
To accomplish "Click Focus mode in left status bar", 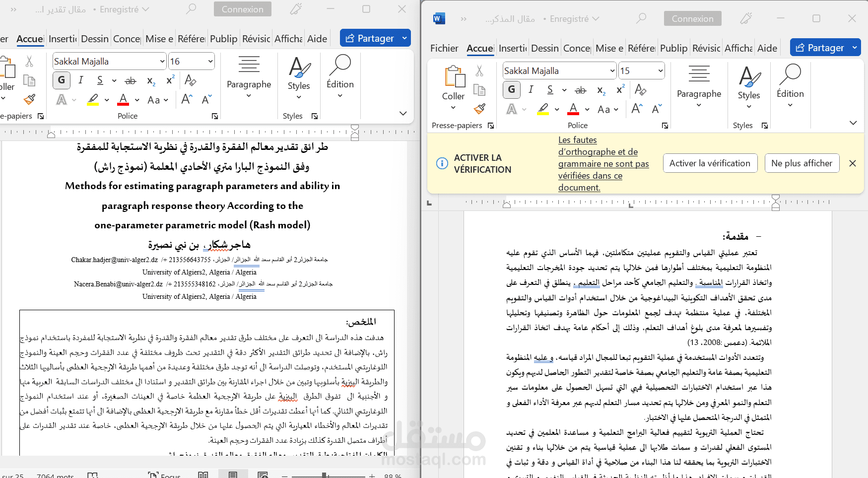I will coord(165,476).
